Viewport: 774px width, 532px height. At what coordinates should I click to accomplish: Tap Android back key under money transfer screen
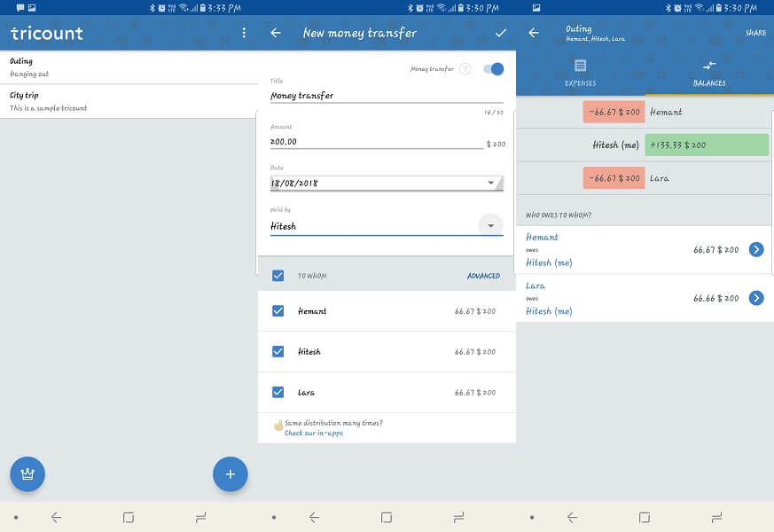pos(314,517)
